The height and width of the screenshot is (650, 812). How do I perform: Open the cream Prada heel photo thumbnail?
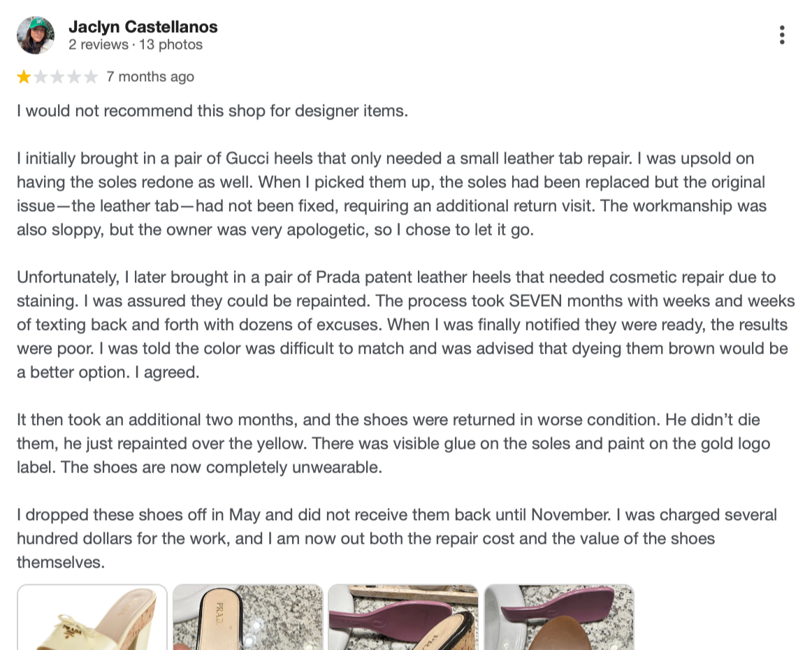(x=92, y=617)
